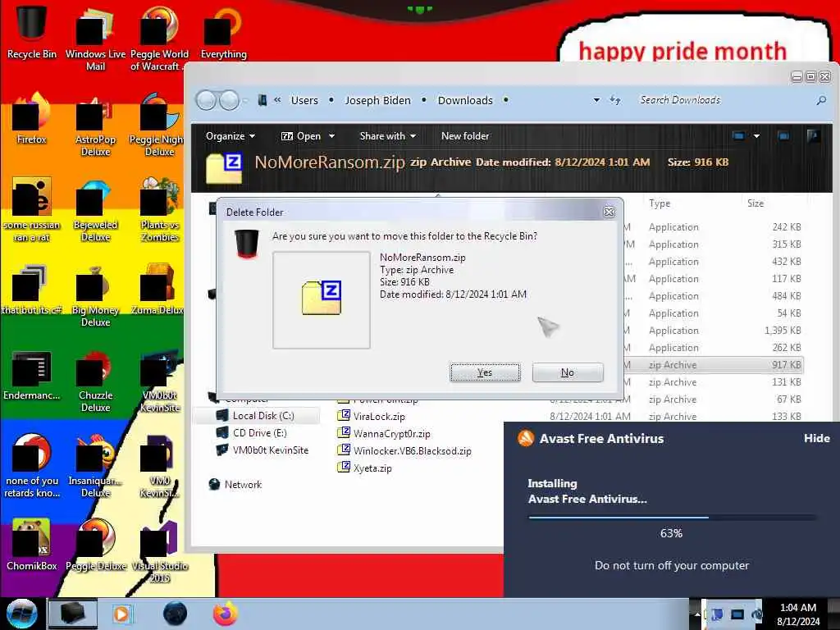This screenshot has width=840, height=630.
Task: Open ChomikBox desktop icon
Action: point(31,546)
